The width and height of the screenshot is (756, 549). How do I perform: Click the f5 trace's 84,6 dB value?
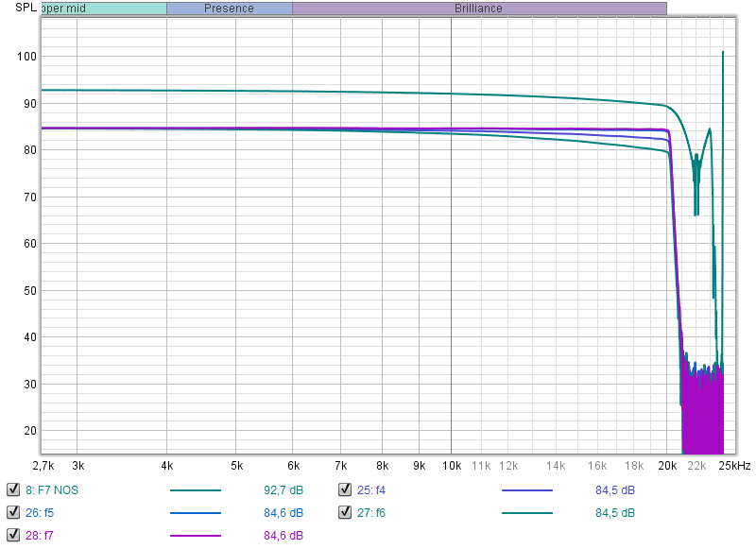coord(283,513)
